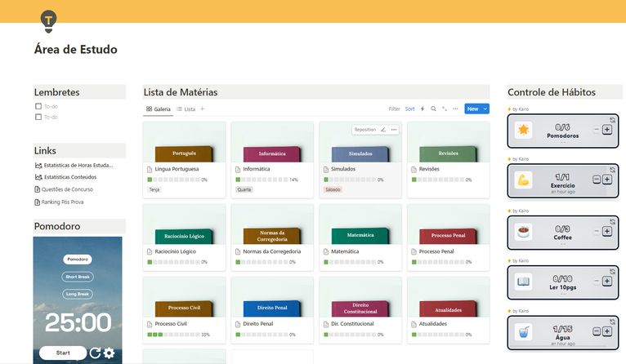Viewport: 626px width, 364px height.
Task: Open Estatísticas de Horas Estudadas link
Action: tap(74, 165)
